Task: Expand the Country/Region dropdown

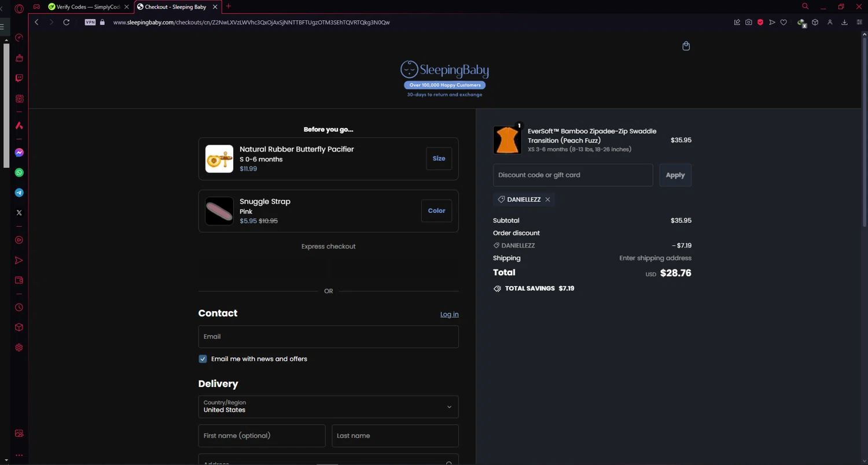Action: (x=328, y=407)
